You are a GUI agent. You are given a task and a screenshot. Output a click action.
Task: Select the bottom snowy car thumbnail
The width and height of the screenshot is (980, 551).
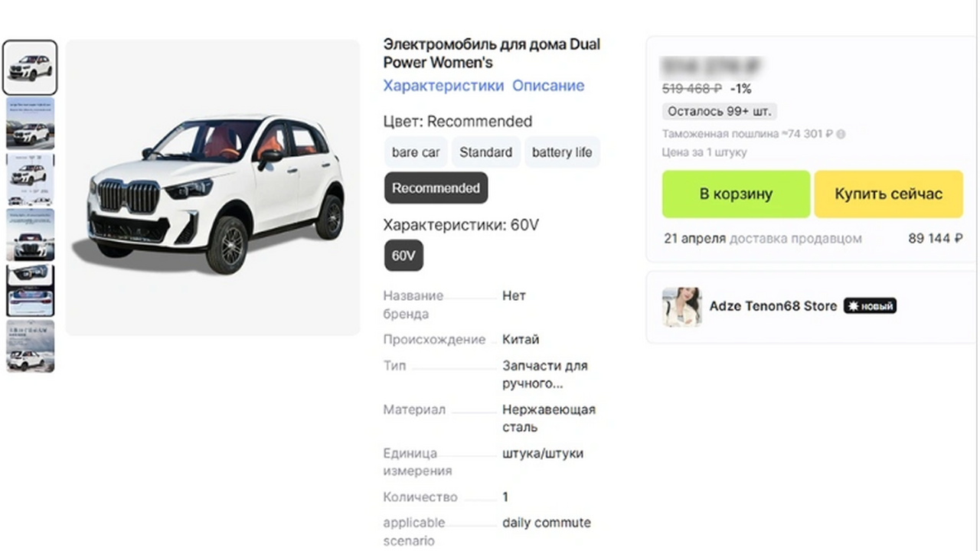click(x=30, y=347)
